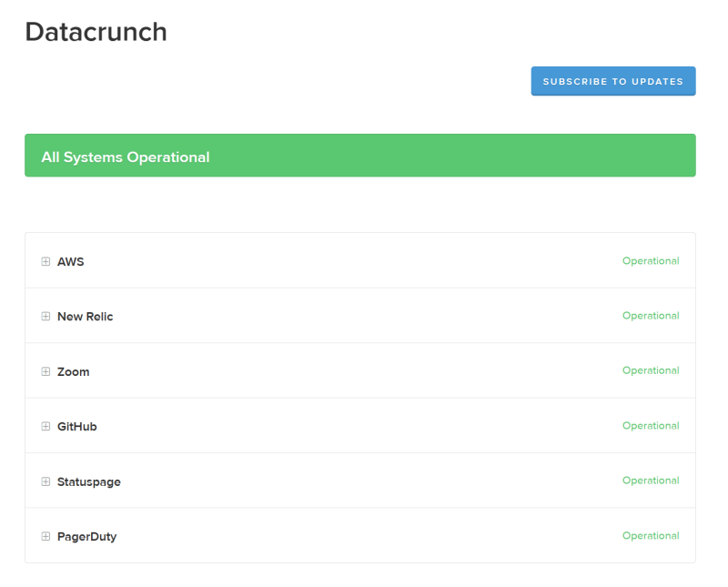Image resolution: width=728 pixels, height=587 pixels.
Task: Select the Statuspage component name
Action: coord(88,481)
